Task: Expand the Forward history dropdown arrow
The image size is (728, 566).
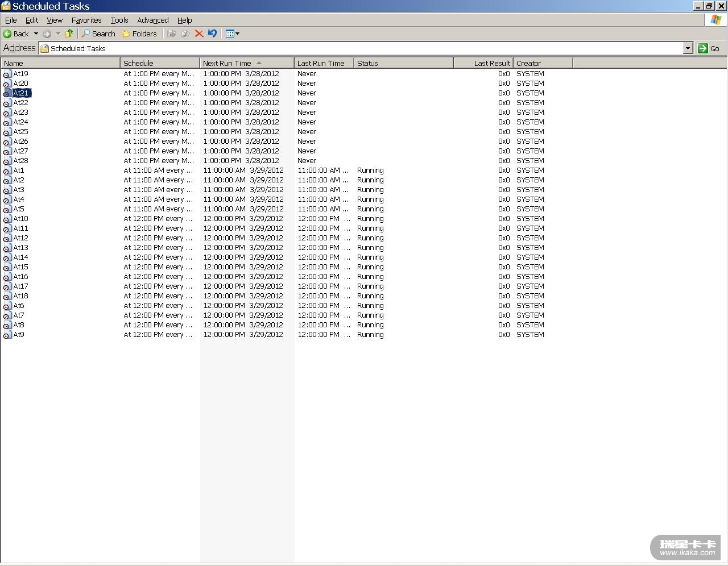Action: point(58,34)
